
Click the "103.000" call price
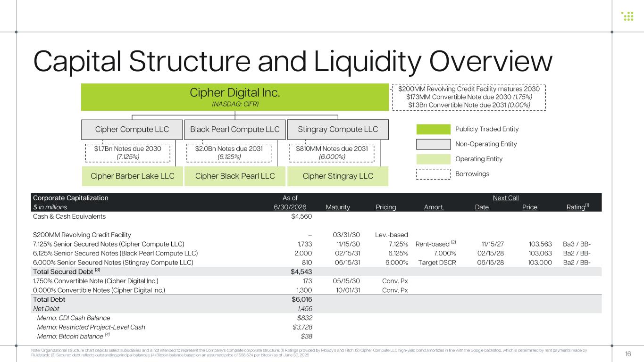[x=540, y=262]
